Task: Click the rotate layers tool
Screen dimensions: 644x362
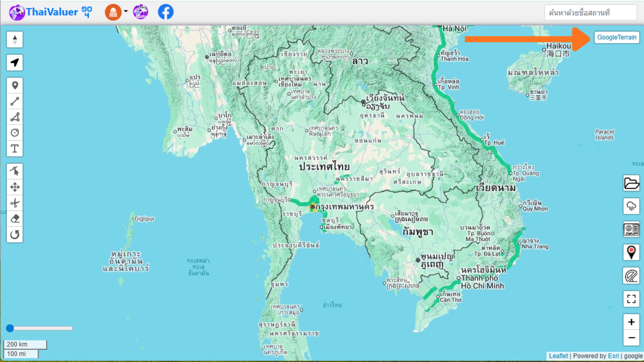Action: coord(15,235)
